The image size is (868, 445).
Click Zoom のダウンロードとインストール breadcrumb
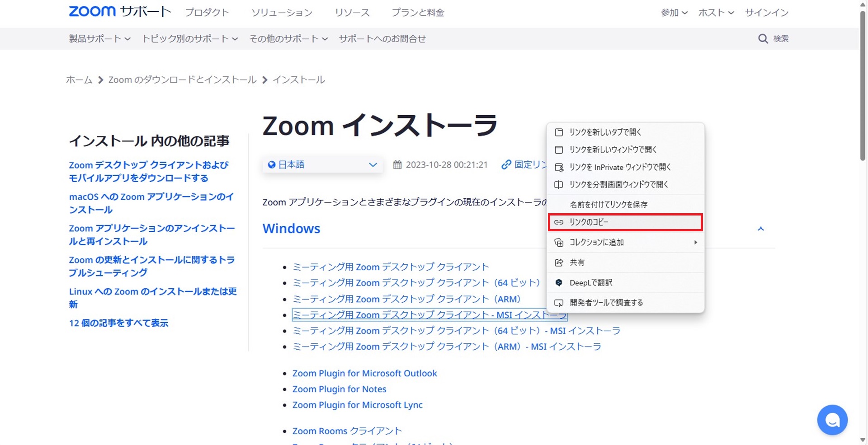[182, 80]
